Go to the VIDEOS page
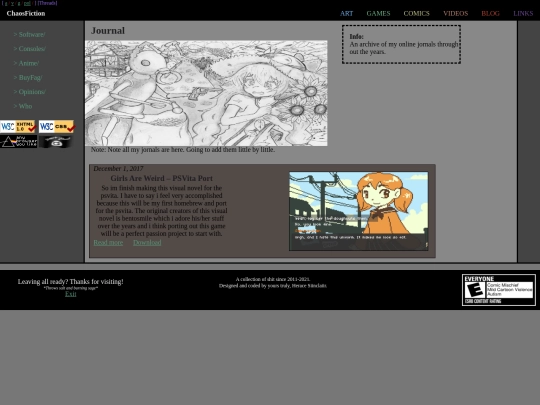This screenshot has width=540, height=405. click(455, 13)
